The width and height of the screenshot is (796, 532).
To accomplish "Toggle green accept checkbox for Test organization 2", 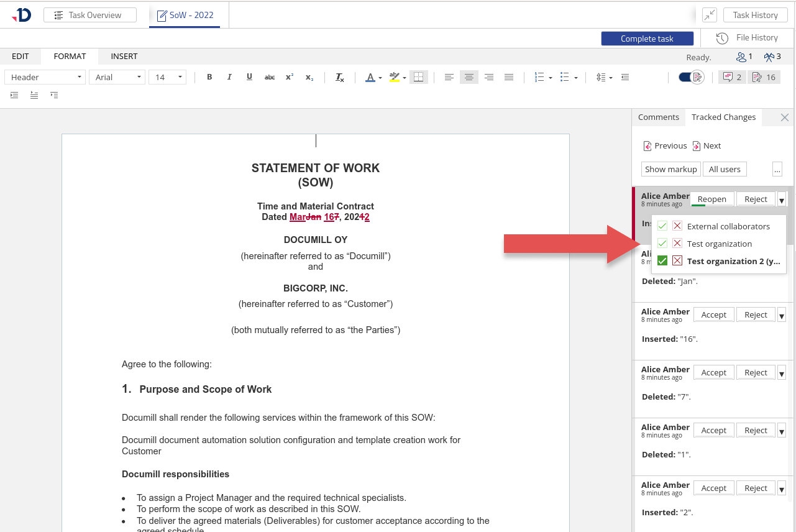I will coord(662,261).
